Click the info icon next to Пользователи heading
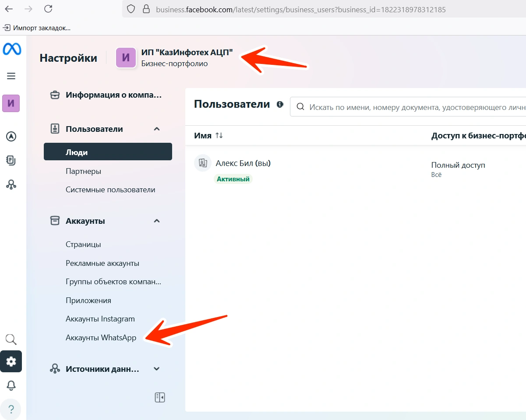 tap(280, 104)
